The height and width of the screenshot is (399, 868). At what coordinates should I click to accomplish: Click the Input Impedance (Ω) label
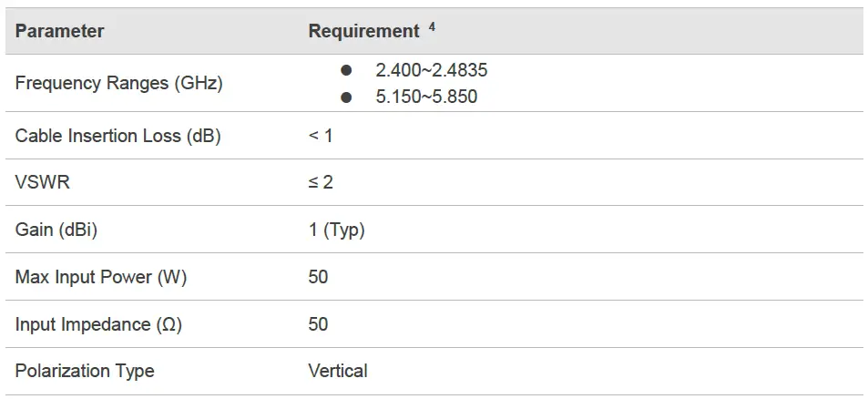pyautogui.click(x=98, y=324)
